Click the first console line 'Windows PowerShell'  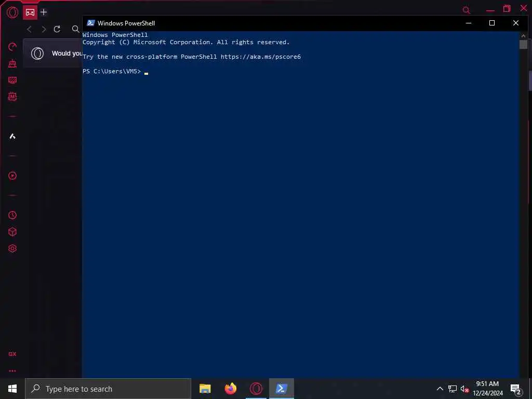(115, 35)
